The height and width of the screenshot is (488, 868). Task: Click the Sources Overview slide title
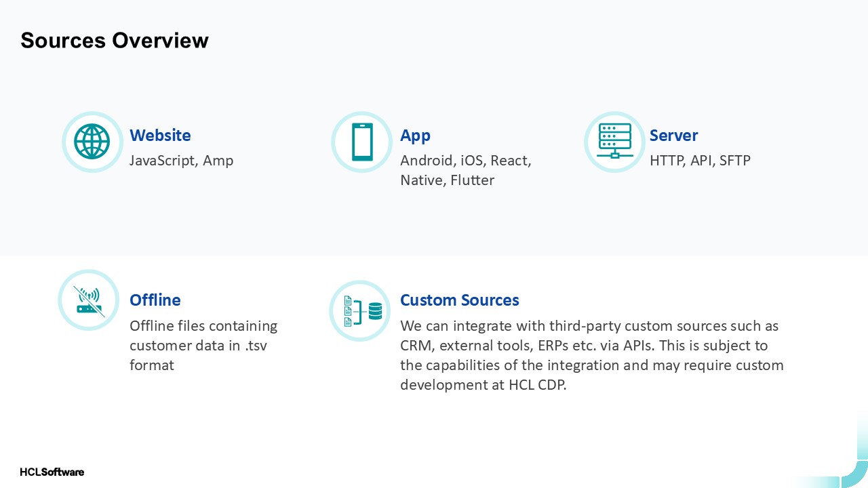115,41
